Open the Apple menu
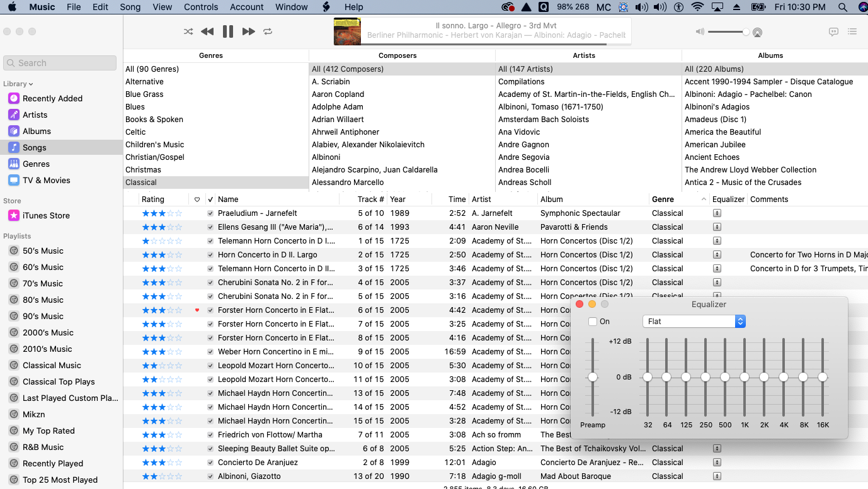 [13, 7]
